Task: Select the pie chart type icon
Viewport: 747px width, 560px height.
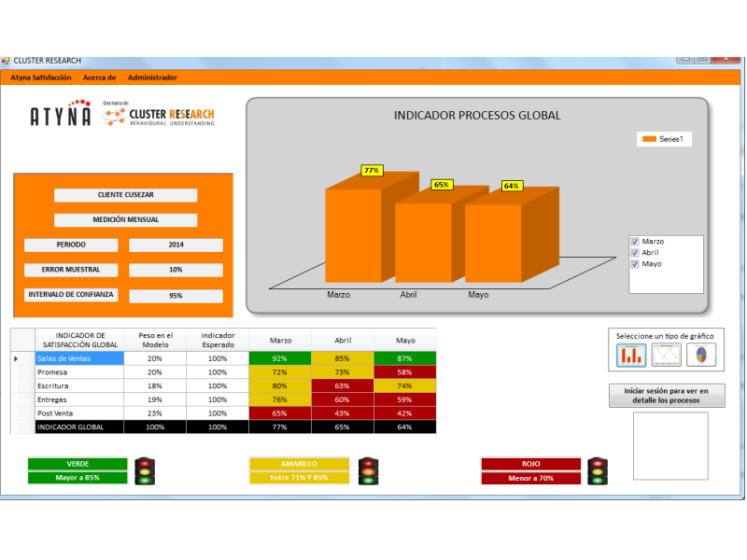Action: (700, 356)
